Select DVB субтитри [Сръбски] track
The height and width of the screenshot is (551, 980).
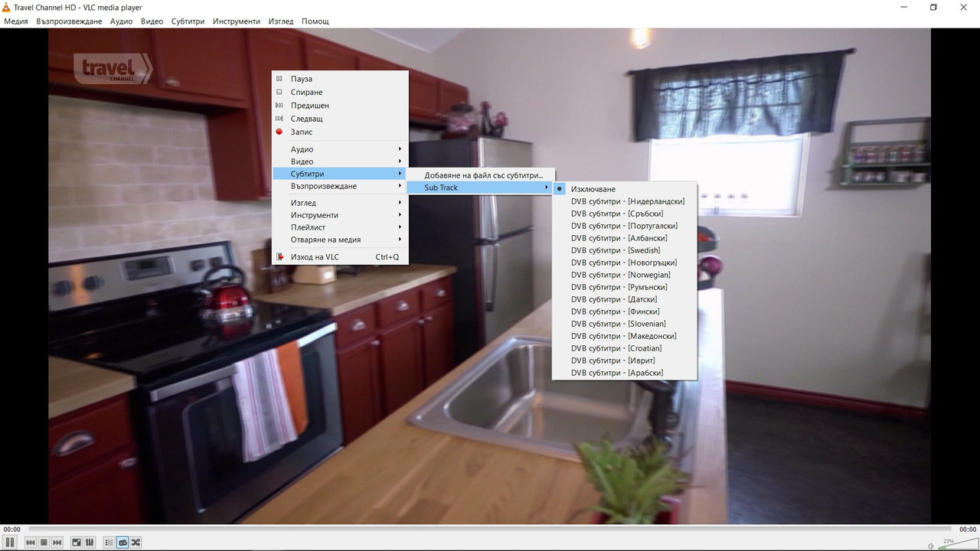[x=625, y=214]
